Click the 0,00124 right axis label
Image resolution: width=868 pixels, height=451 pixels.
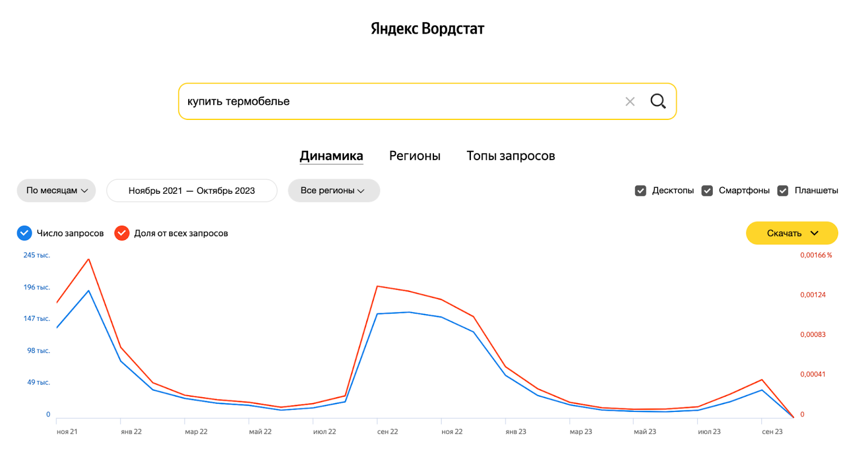pos(813,295)
